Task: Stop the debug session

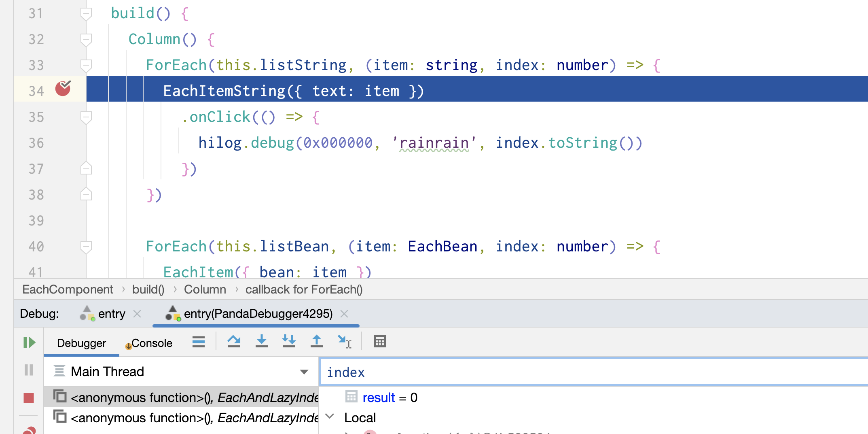Action: coord(29,398)
